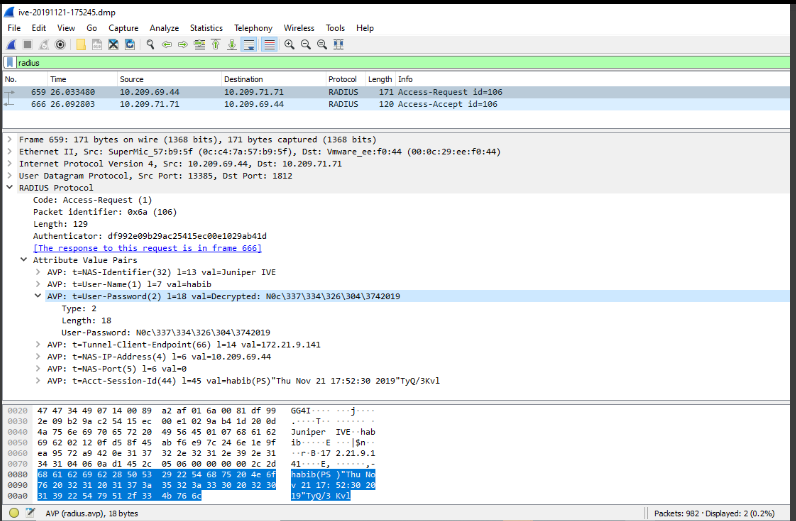This screenshot has width=796, height=521.
Task: Click the open capture file folder icon
Action: click(x=82, y=45)
